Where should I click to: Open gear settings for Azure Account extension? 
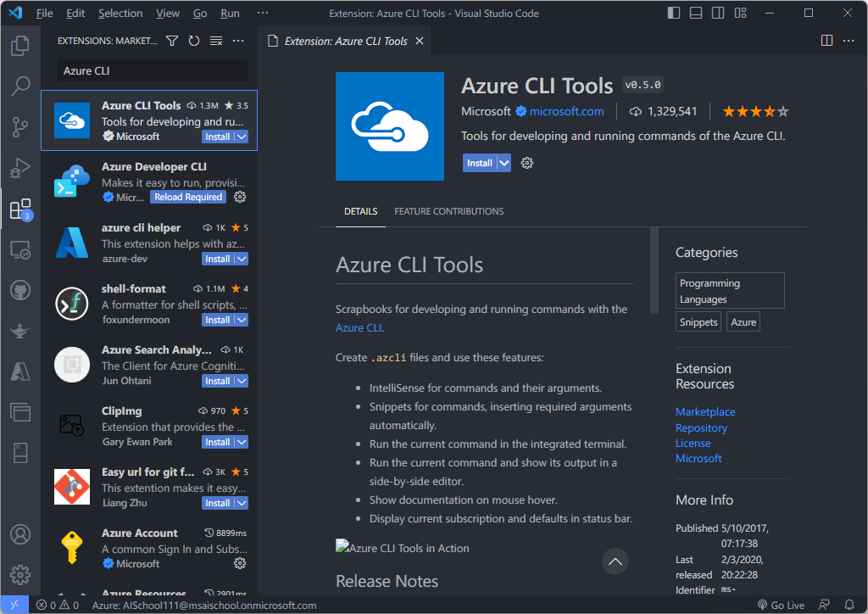pos(240,563)
